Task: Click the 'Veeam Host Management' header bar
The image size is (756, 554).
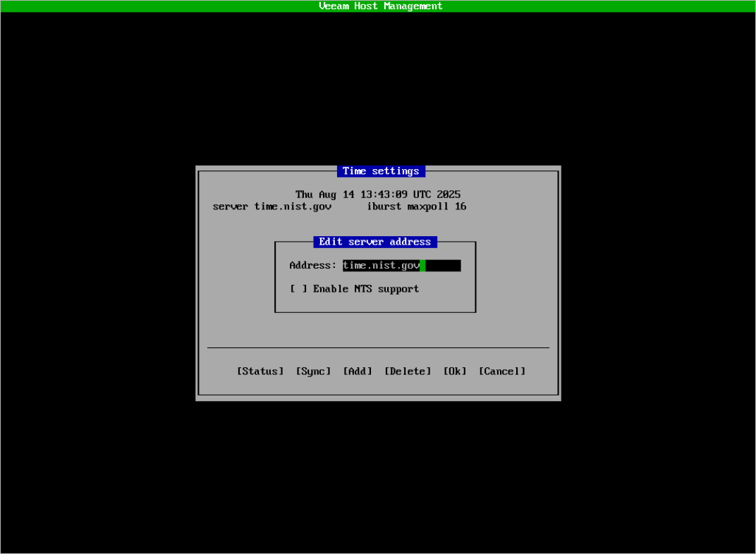Action: (381, 6)
